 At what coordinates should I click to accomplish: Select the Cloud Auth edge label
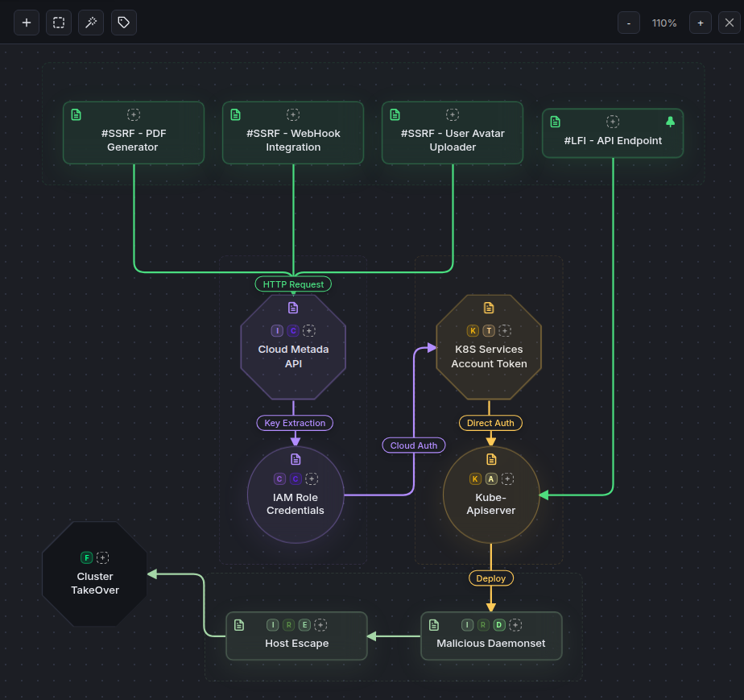[414, 445]
